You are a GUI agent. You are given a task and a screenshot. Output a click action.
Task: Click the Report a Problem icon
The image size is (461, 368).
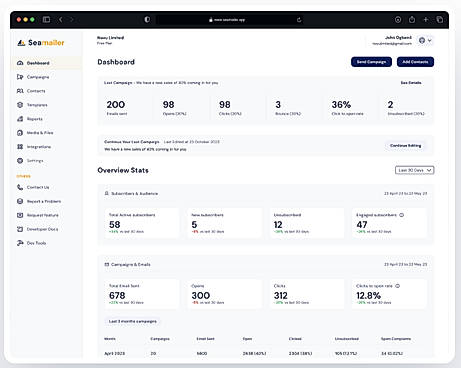click(20, 201)
